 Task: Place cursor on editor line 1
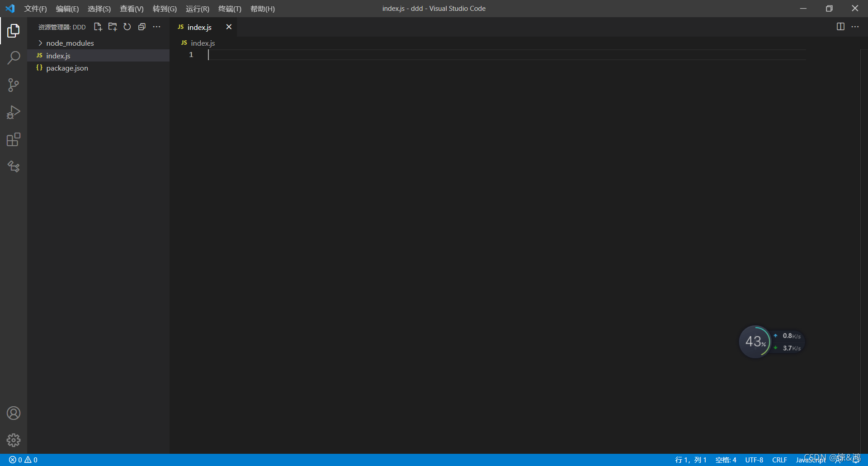coord(506,55)
